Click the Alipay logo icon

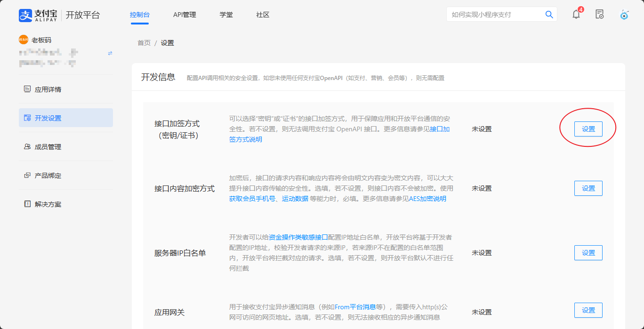(25, 15)
